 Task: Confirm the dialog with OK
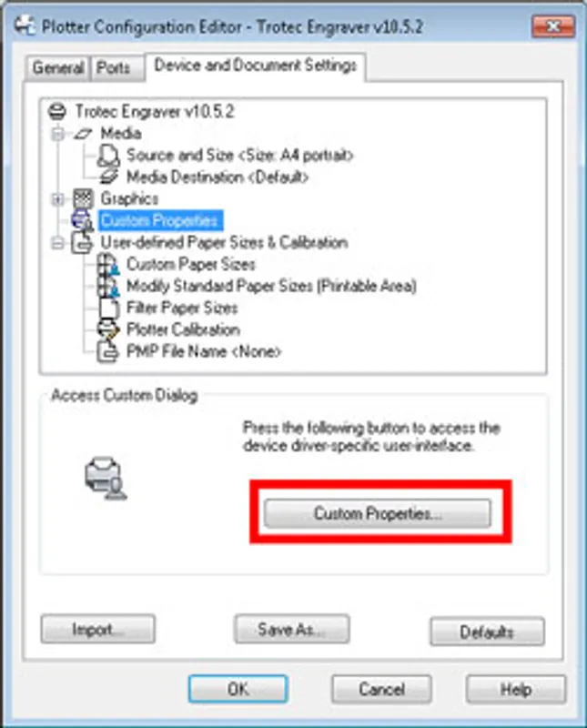(238, 689)
